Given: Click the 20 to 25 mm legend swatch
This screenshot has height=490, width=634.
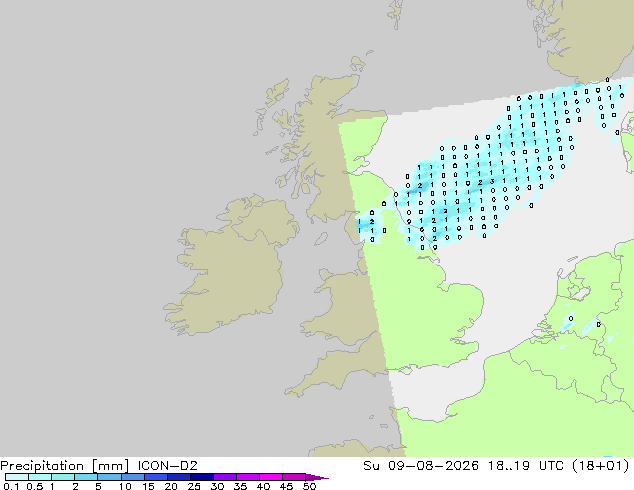Looking at the screenshot, I should tap(178, 477).
